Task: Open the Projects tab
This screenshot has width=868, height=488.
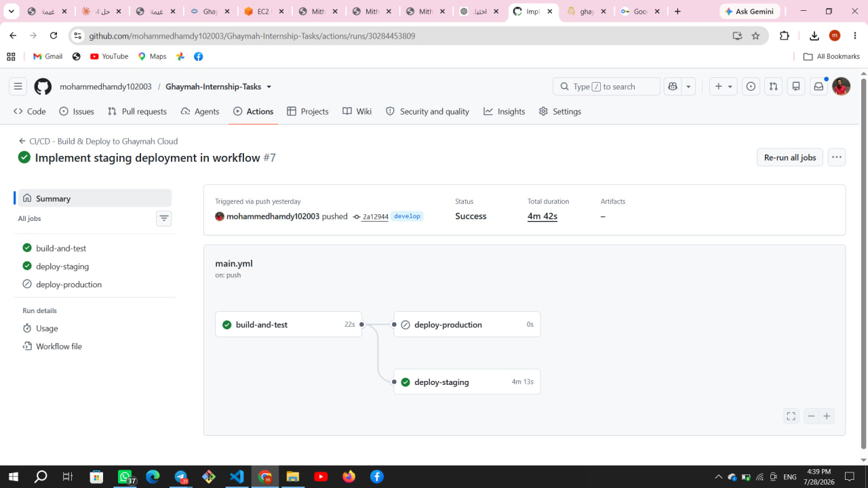Action: point(308,111)
